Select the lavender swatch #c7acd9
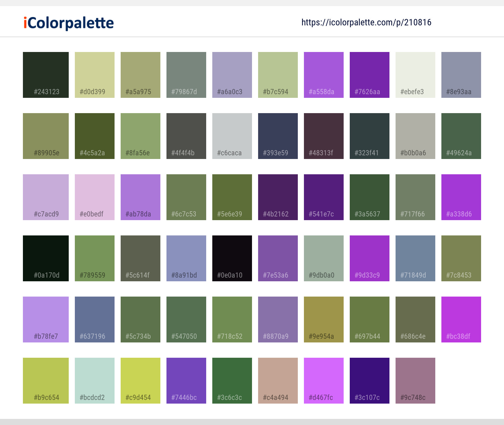The image size is (504, 425). click(x=46, y=197)
